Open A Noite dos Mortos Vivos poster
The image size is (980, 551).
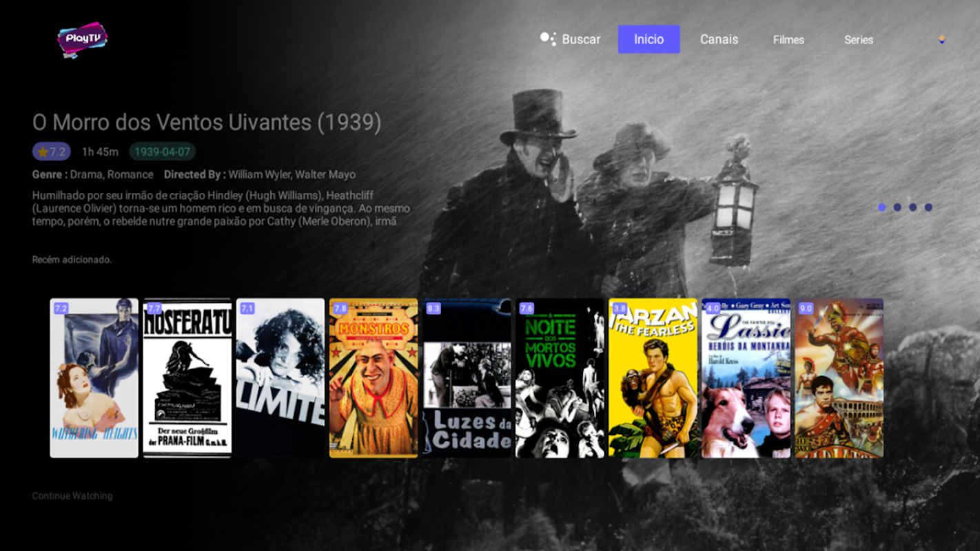coord(560,378)
